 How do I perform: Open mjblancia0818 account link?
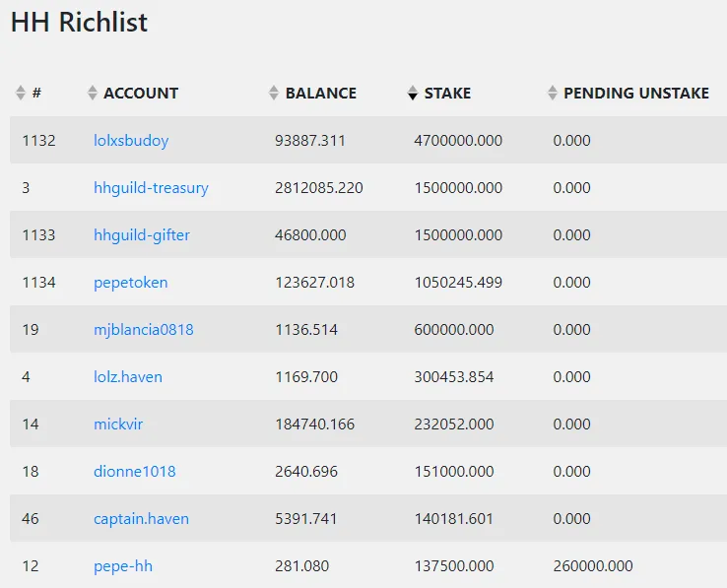click(144, 330)
